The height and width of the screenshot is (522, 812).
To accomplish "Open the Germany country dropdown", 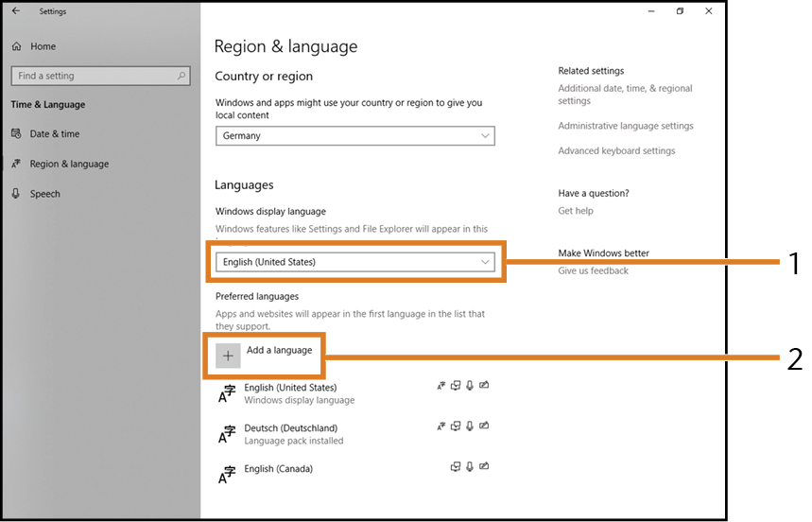I will pyautogui.click(x=355, y=135).
